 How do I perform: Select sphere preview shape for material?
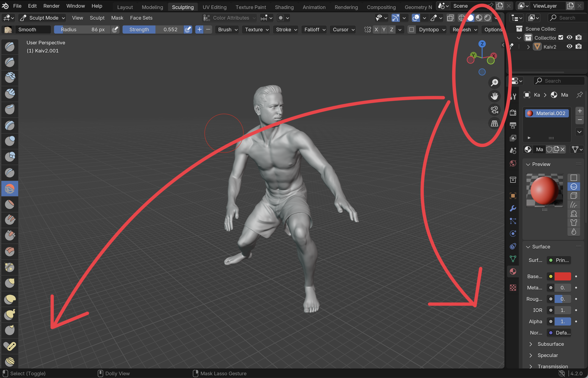tap(574, 187)
